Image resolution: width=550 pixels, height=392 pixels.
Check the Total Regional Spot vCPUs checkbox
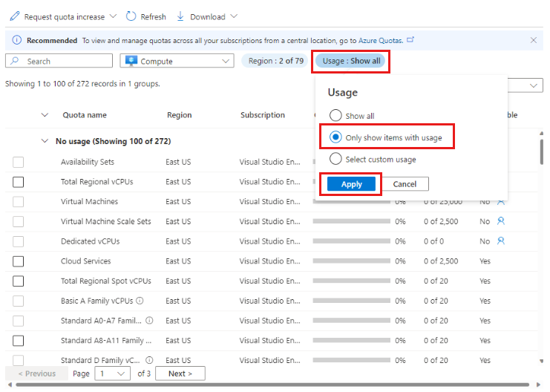coord(19,281)
